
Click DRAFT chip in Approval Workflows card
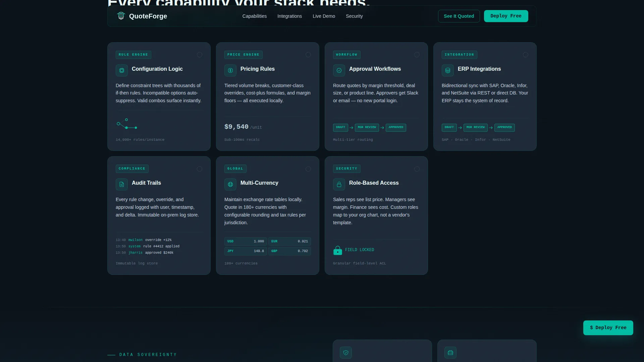[340, 127]
